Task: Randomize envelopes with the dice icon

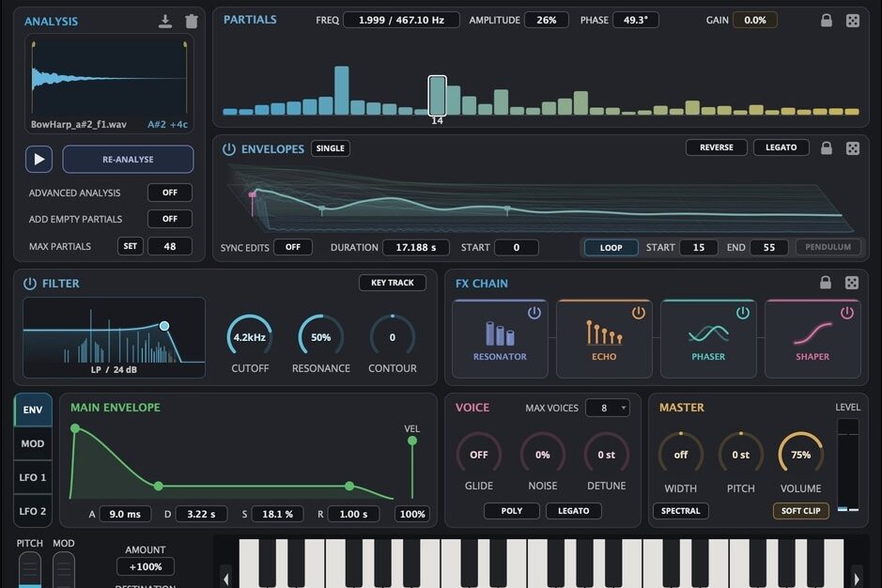Action: pyautogui.click(x=852, y=148)
